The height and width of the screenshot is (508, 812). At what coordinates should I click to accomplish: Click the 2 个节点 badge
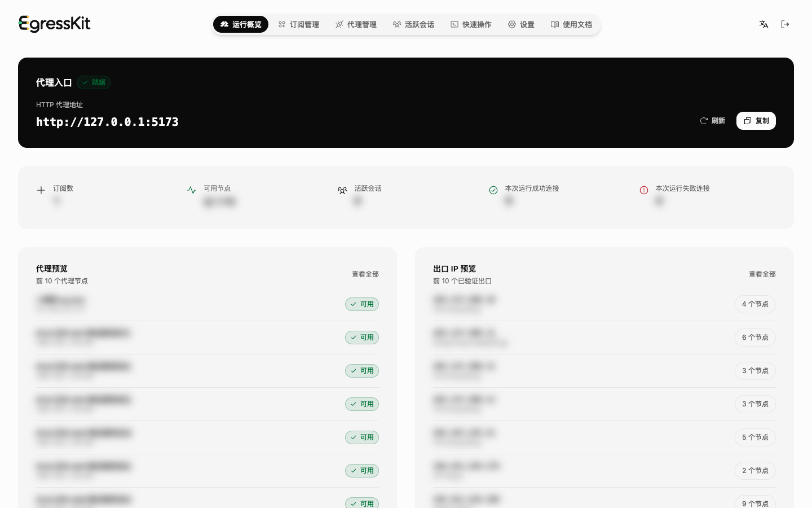pyautogui.click(x=755, y=471)
